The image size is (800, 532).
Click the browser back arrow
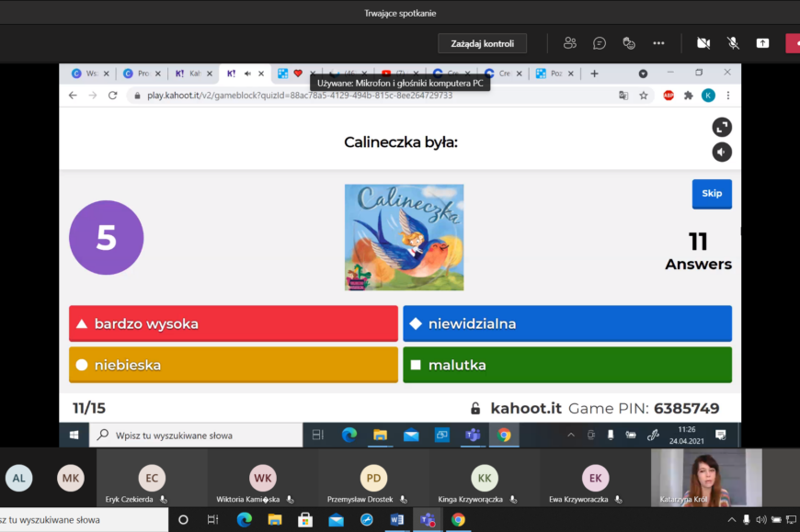tap(73, 96)
